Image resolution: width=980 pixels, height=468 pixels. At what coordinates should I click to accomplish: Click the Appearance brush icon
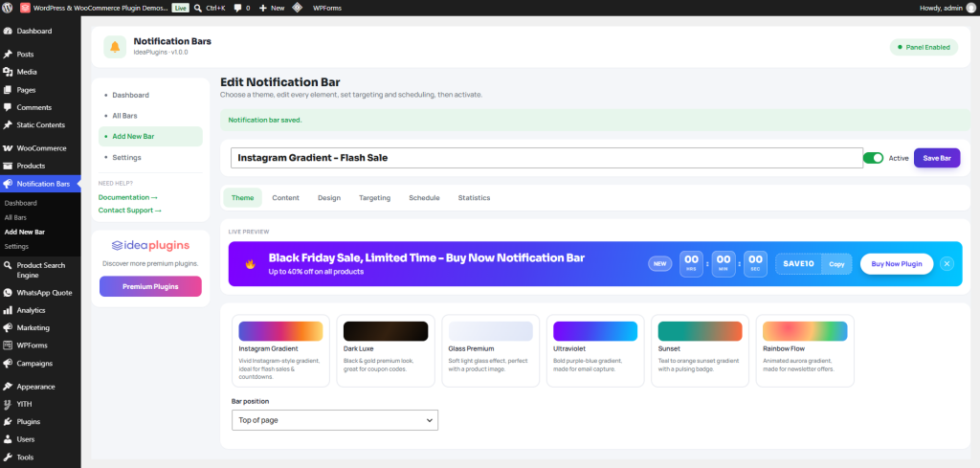coord(8,387)
